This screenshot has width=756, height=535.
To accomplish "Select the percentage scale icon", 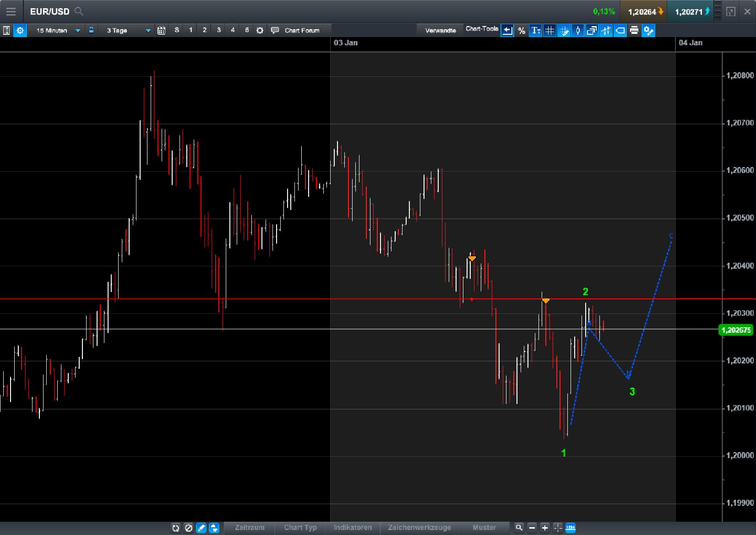I will point(522,31).
